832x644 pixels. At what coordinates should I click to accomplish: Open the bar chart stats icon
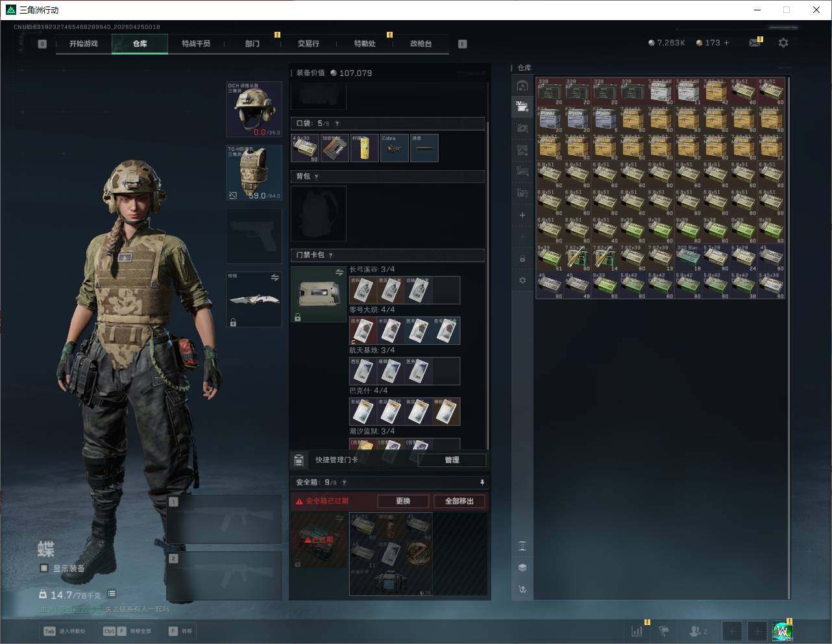tap(637, 631)
